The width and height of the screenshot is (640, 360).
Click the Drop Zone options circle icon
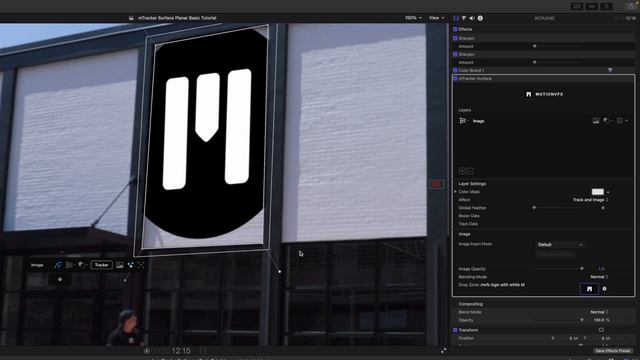point(604,289)
